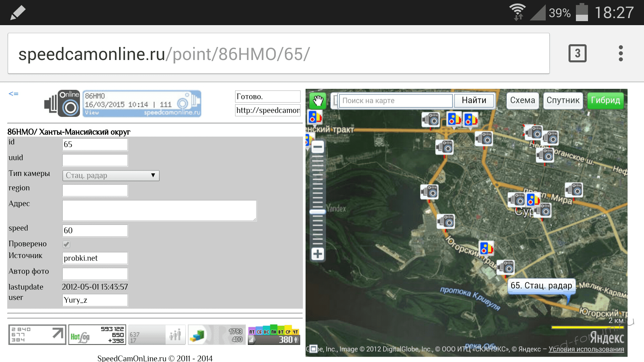Click the map zoom level slider handle
This screenshot has height=362, width=644.
(317, 212)
